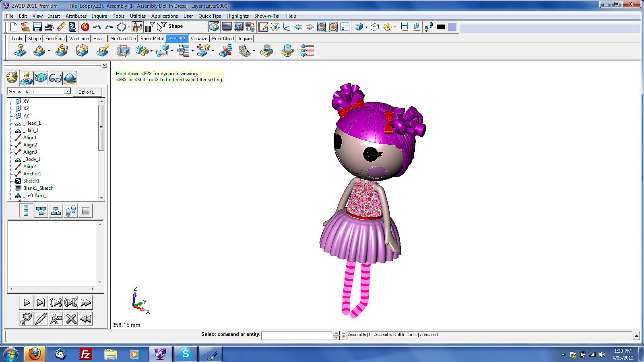Open the Attributes menu
The width and height of the screenshot is (644, 362).
click(x=76, y=16)
